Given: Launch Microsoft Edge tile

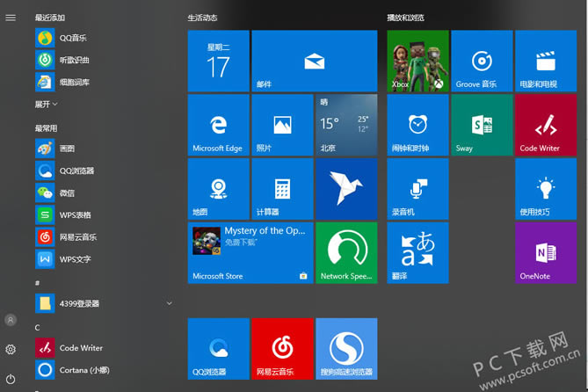Looking at the screenshot, I should 219,126.
